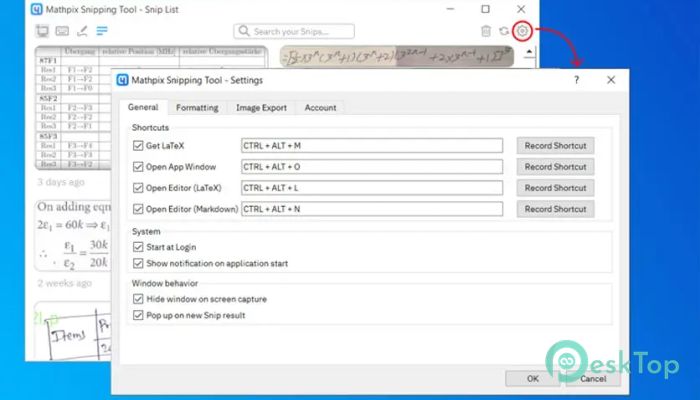Minimize the Snip List window

pyautogui.click(x=450, y=9)
